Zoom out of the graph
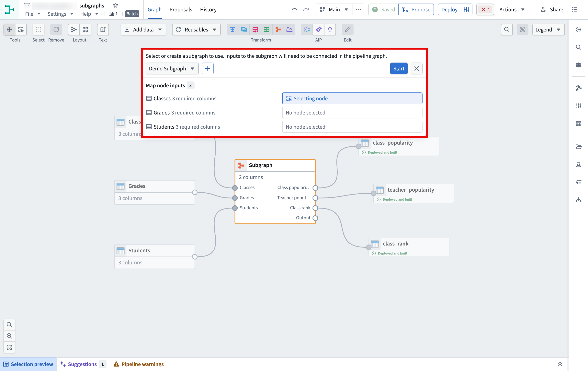The image size is (588, 371). click(x=9, y=336)
